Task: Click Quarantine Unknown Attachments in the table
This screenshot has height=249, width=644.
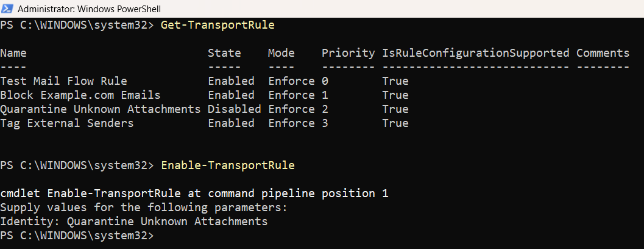Action: click(x=101, y=109)
